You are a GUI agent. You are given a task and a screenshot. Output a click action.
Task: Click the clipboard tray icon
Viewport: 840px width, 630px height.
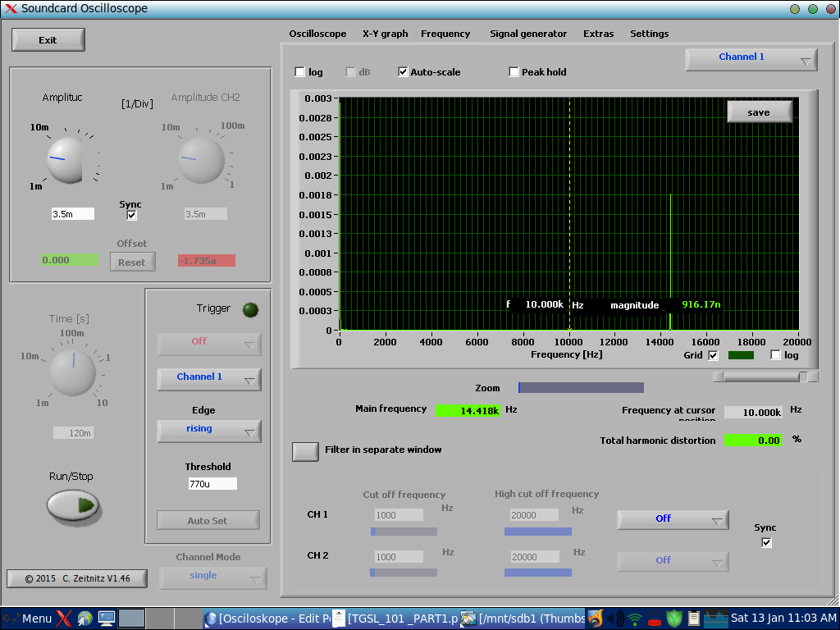click(x=693, y=619)
